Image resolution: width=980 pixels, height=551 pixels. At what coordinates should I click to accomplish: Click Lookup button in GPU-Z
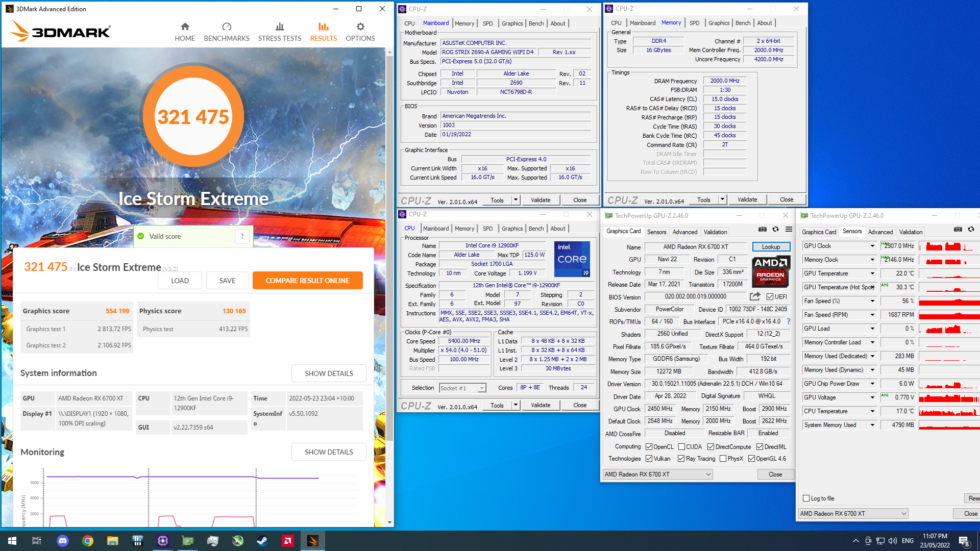point(771,247)
